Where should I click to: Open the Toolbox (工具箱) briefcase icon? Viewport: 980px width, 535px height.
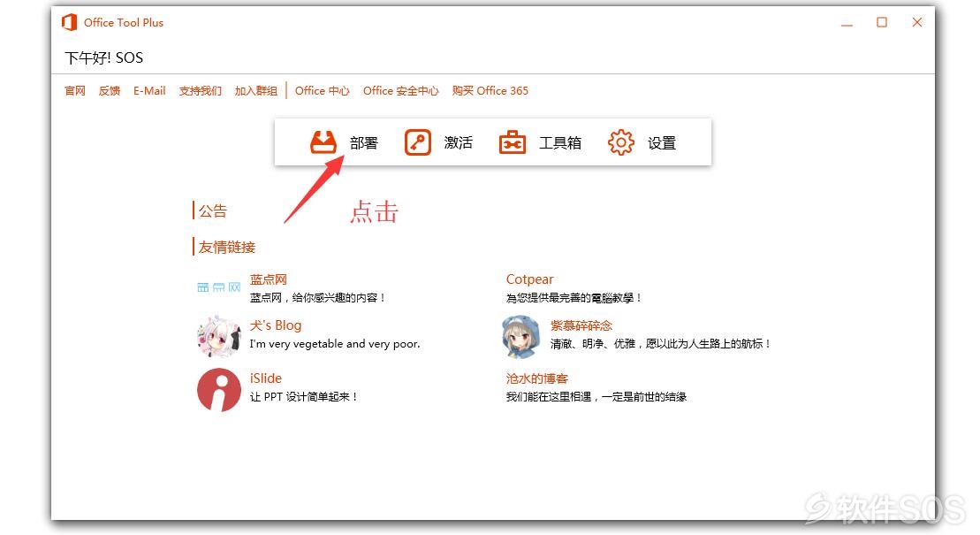512,142
